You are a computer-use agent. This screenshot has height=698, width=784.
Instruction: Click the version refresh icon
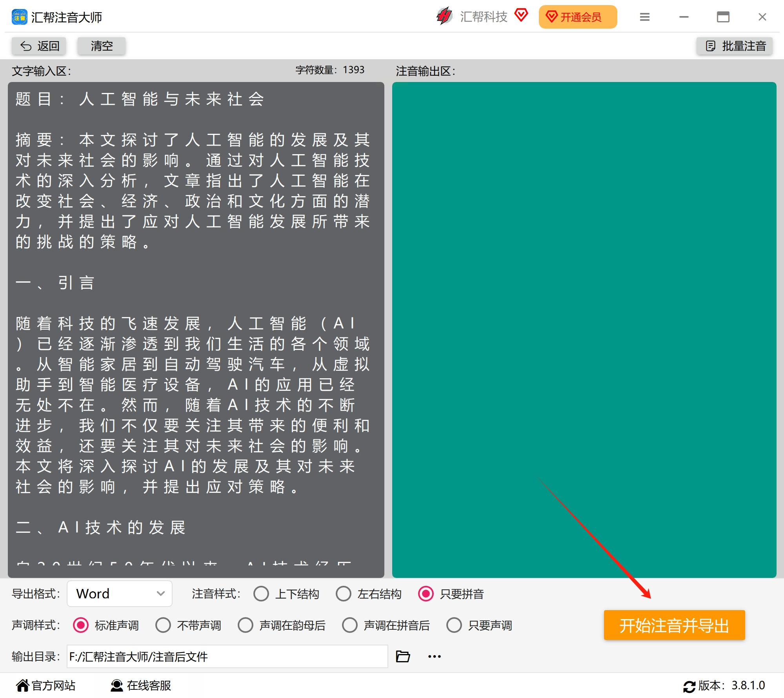[x=689, y=686]
